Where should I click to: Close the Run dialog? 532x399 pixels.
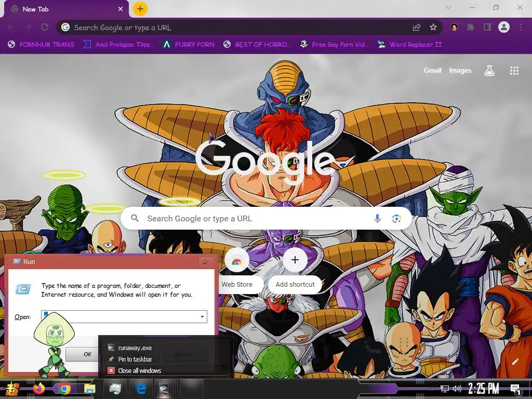pos(205,262)
